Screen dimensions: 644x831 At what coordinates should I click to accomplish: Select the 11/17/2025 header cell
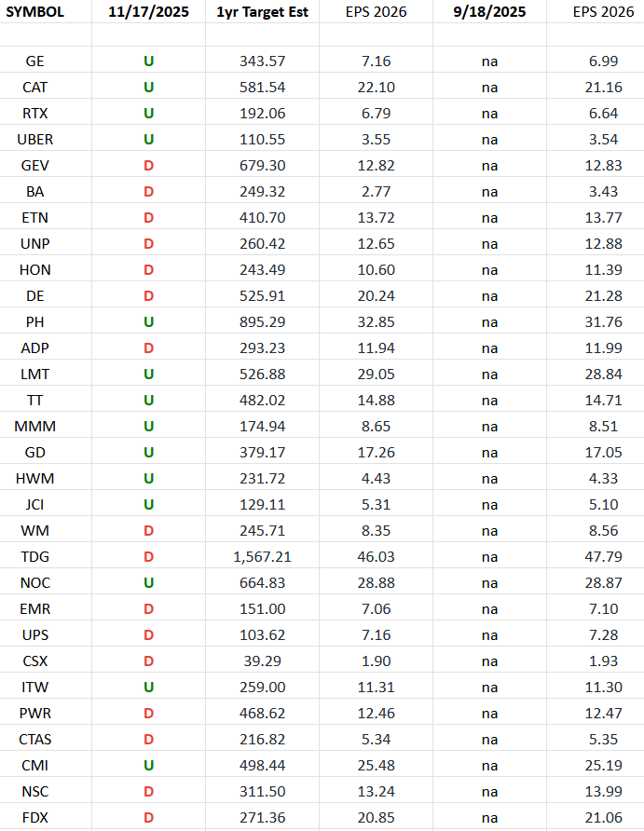(x=147, y=12)
